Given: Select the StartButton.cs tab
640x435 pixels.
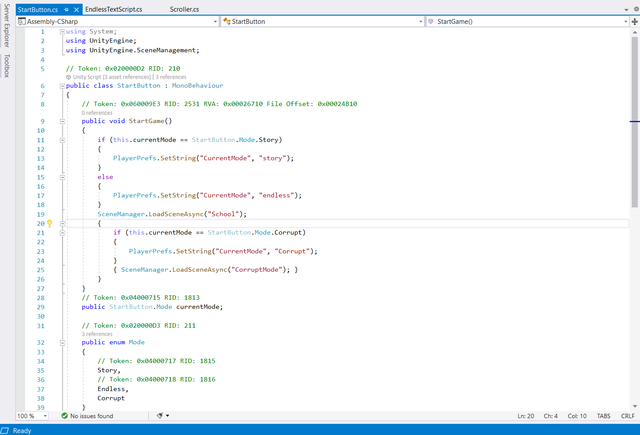Looking at the screenshot, I should [x=38, y=9].
